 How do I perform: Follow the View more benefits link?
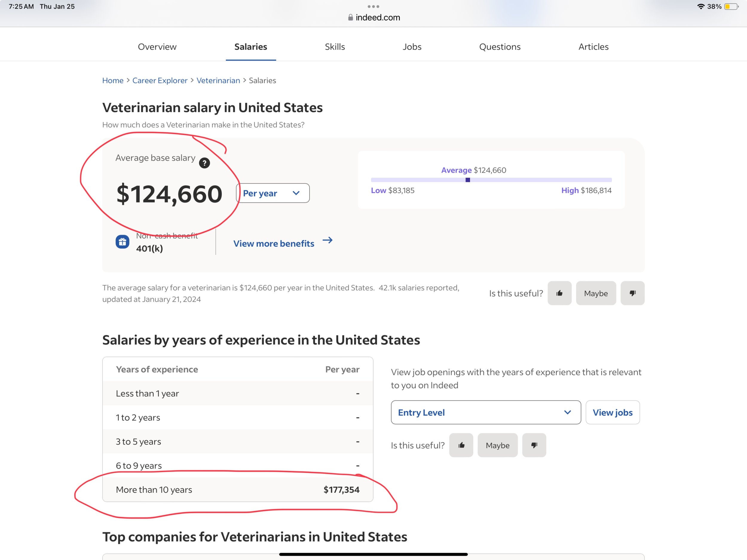pos(273,243)
